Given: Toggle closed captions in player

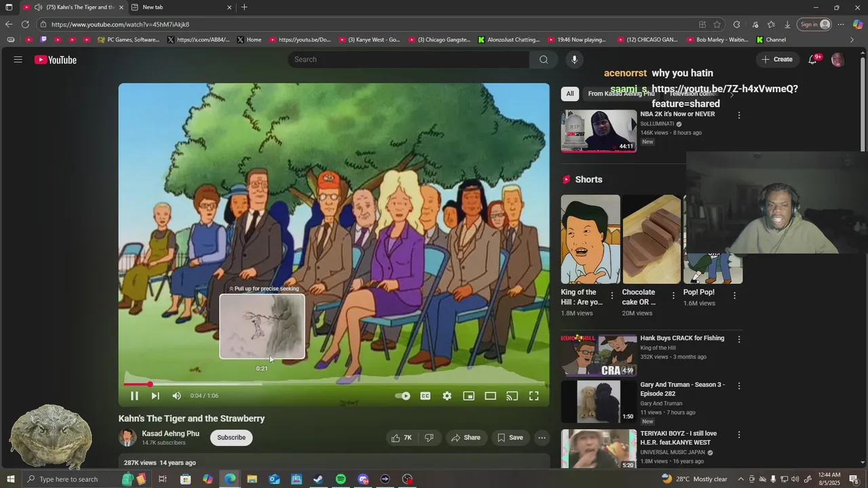Looking at the screenshot, I should (x=425, y=396).
